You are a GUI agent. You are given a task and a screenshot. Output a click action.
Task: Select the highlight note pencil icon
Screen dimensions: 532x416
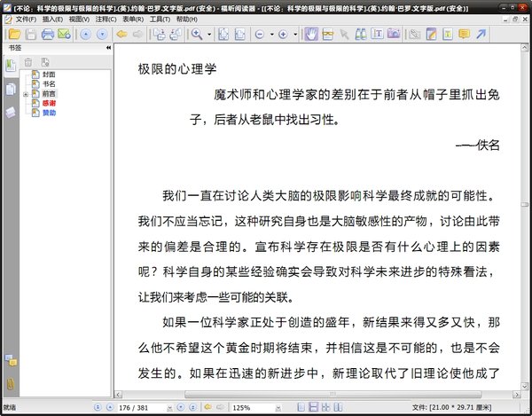(x=431, y=35)
